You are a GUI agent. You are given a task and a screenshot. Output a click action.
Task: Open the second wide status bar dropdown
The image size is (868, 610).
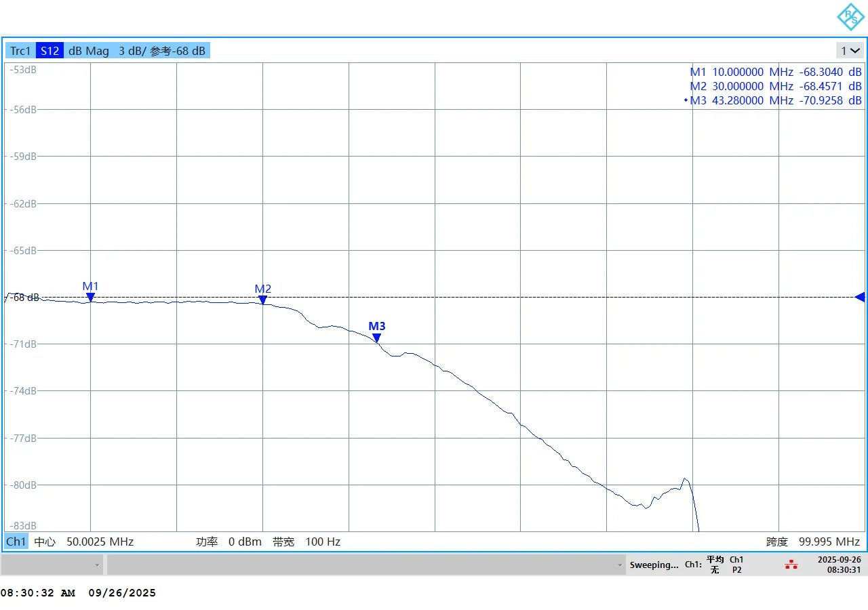(366, 565)
